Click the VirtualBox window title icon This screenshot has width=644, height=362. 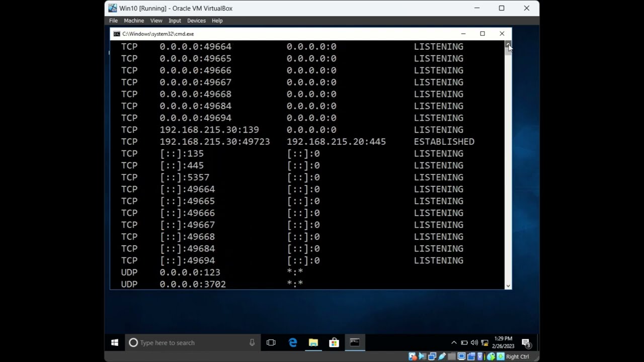click(113, 8)
